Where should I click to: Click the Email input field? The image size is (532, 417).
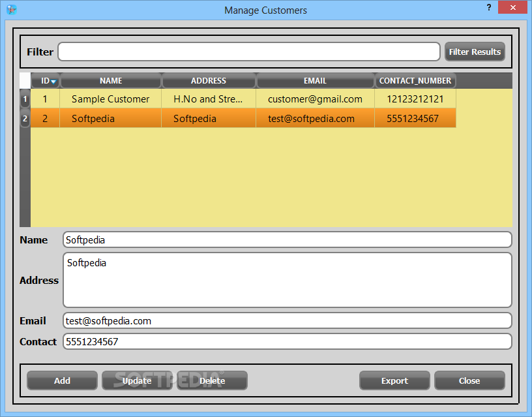287,320
